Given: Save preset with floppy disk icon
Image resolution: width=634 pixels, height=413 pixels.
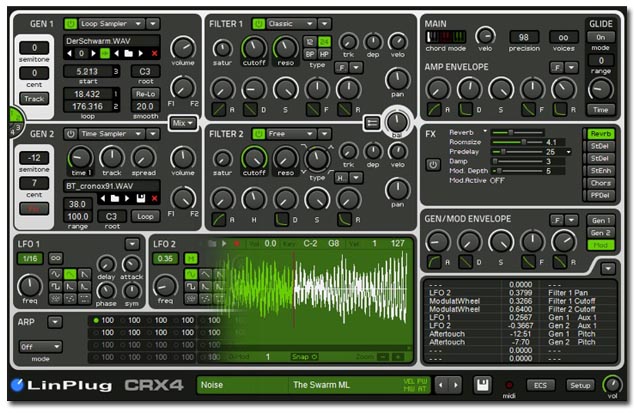Looking at the screenshot, I should [482, 385].
